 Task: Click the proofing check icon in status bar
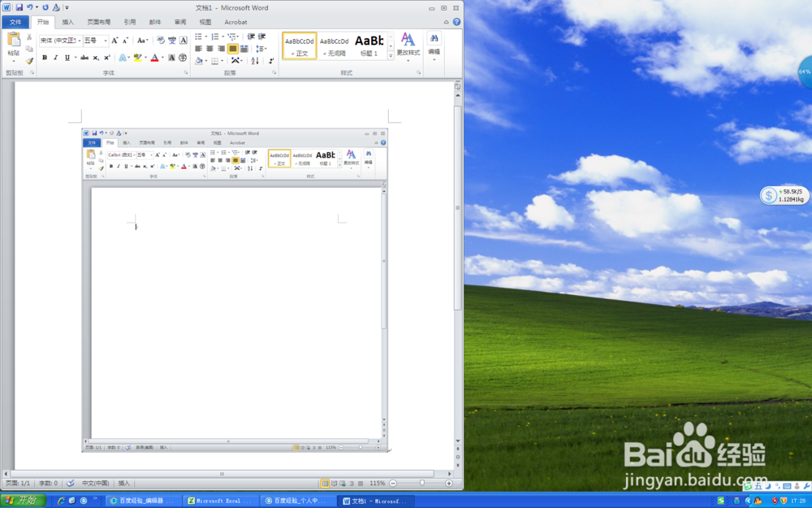click(70, 483)
